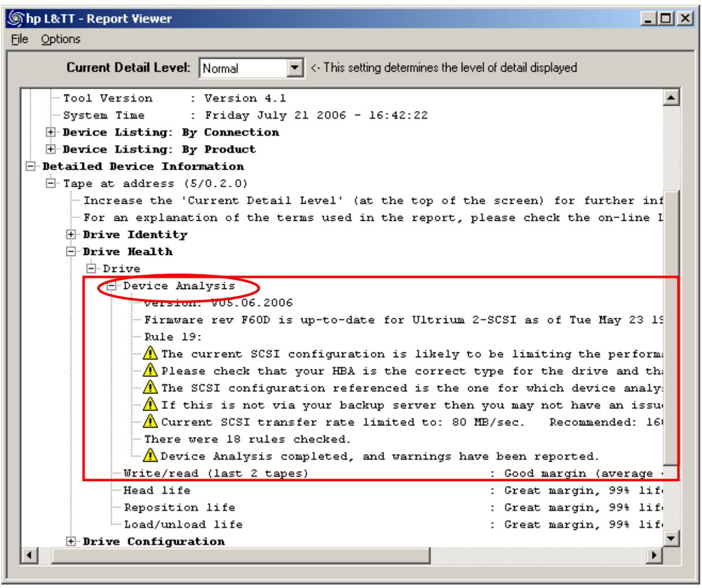
Task: Click warning icon beside 'The SCSI configuration referenced'
Action: pyautogui.click(x=150, y=387)
